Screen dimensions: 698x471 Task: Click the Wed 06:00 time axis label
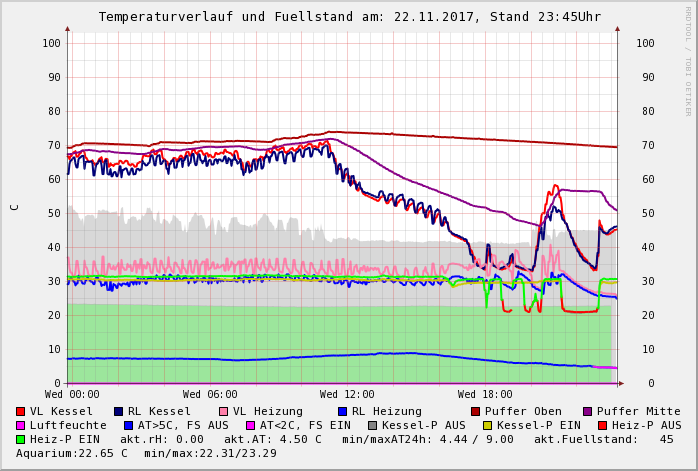[x=210, y=395]
